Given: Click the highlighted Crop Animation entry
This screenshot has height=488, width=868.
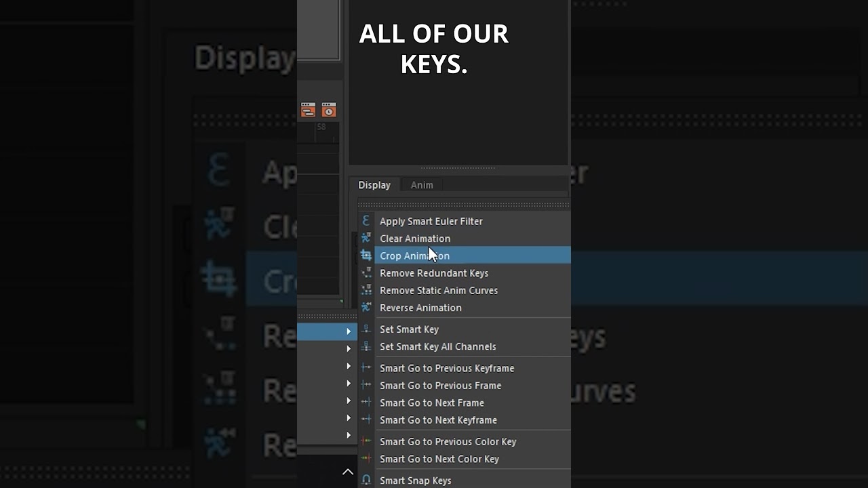Looking at the screenshot, I should point(465,256).
